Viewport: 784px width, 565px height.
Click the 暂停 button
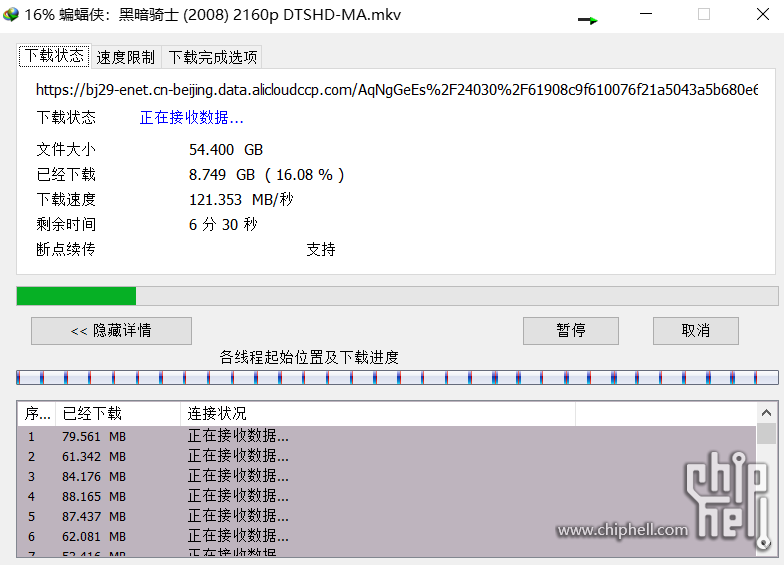click(x=570, y=330)
